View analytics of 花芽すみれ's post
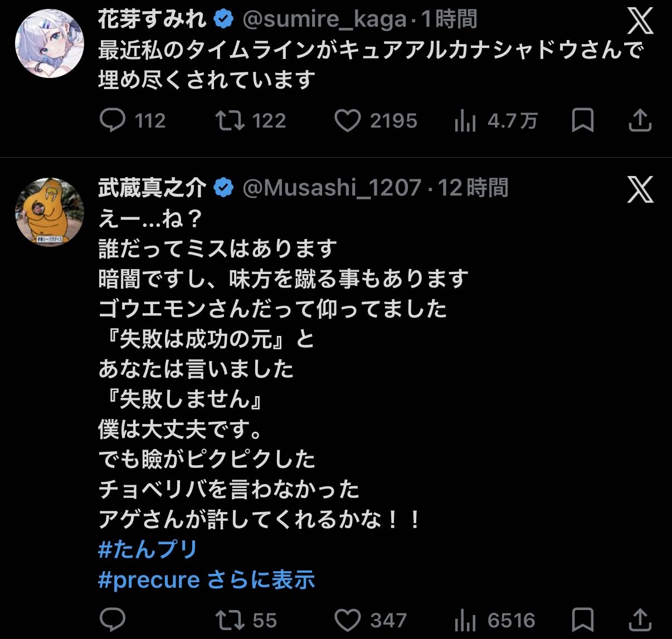The height and width of the screenshot is (639, 672). coord(465,120)
